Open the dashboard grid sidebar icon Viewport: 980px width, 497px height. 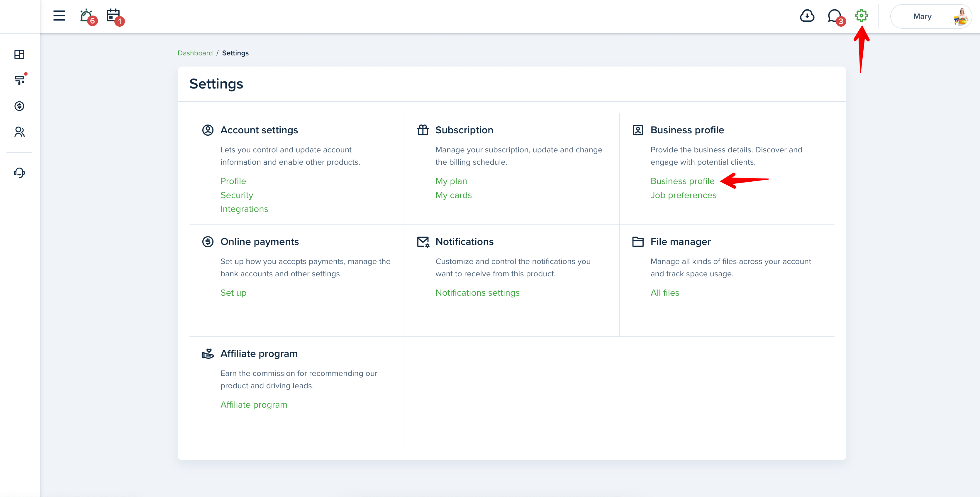click(x=19, y=55)
